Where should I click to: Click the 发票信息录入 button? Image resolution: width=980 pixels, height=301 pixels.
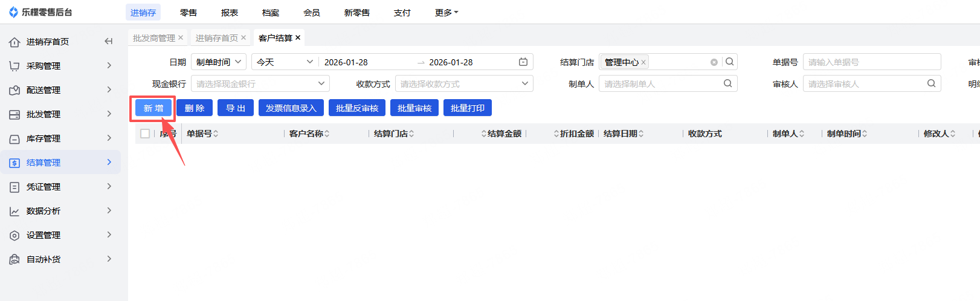click(291, 108)
